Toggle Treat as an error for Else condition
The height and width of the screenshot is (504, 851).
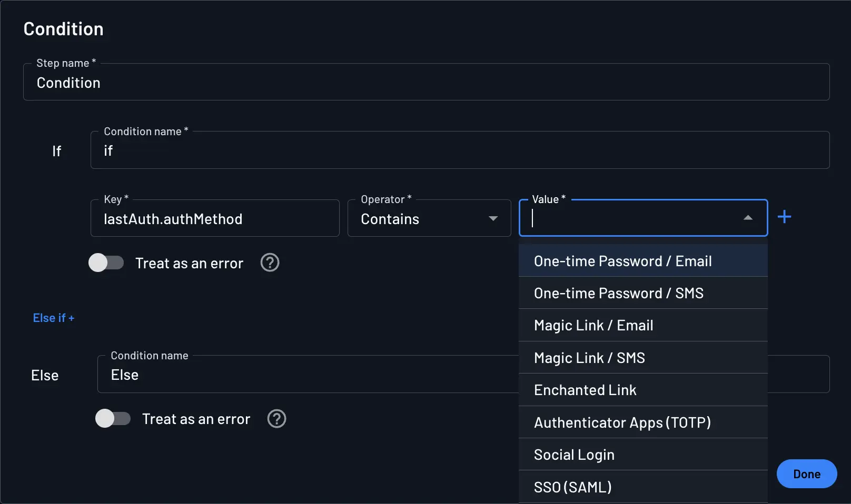113,419
